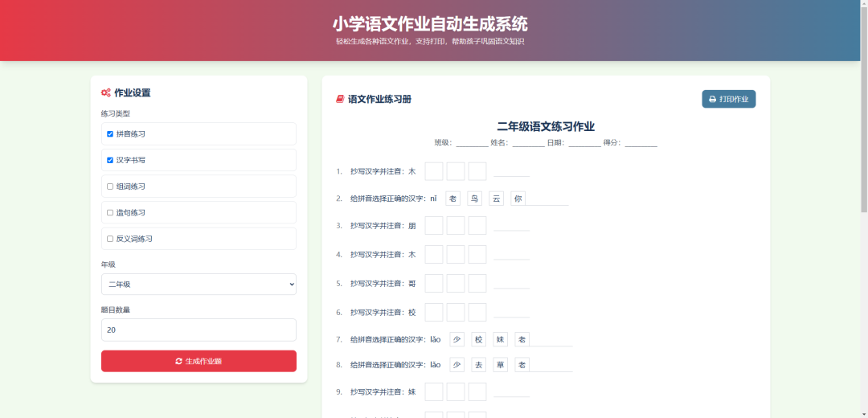
Task: Choose option 少 in question 8
Action: [x=457, y=365]
